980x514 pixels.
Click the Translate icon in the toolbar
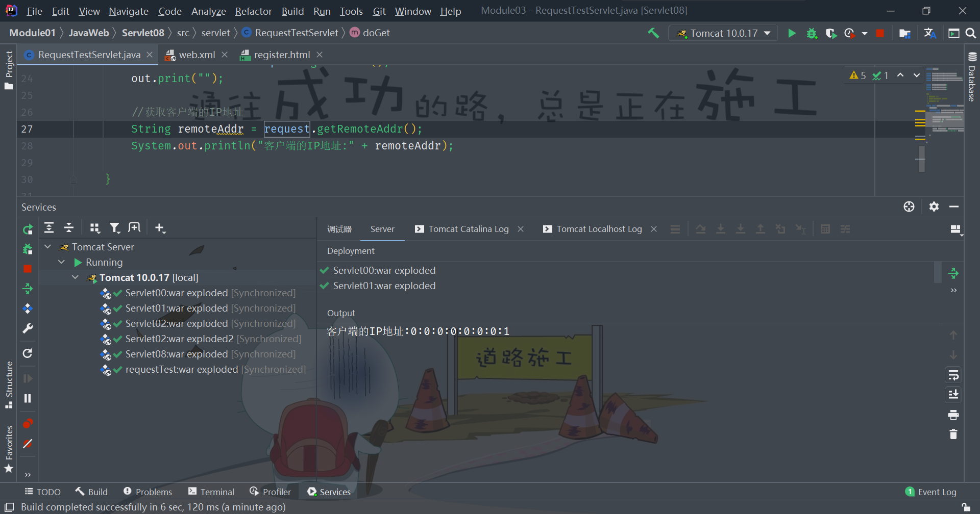tap(930, 33)
